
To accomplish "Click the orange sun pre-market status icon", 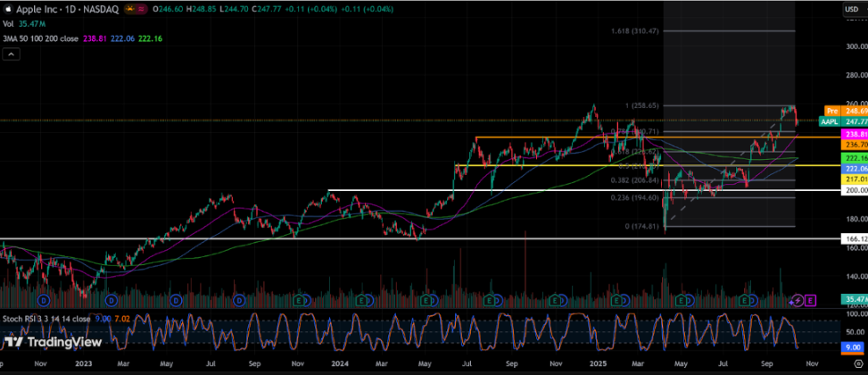I will point(131,8).
